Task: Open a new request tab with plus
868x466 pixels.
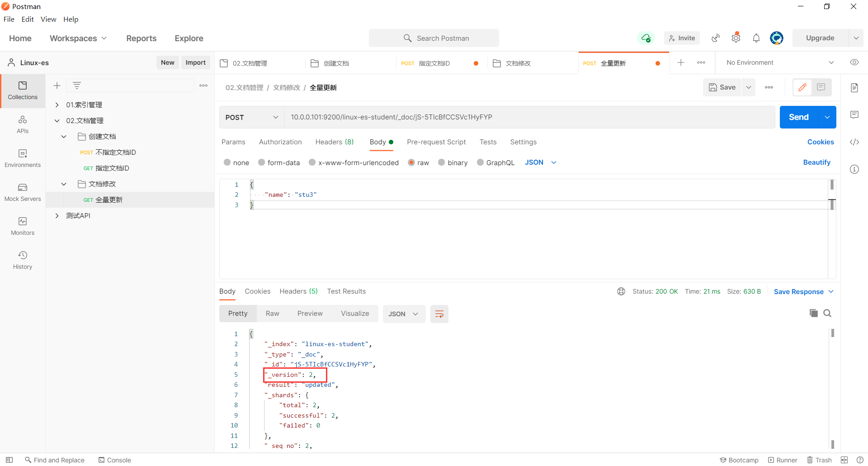Action: click(x=681, y=62)
